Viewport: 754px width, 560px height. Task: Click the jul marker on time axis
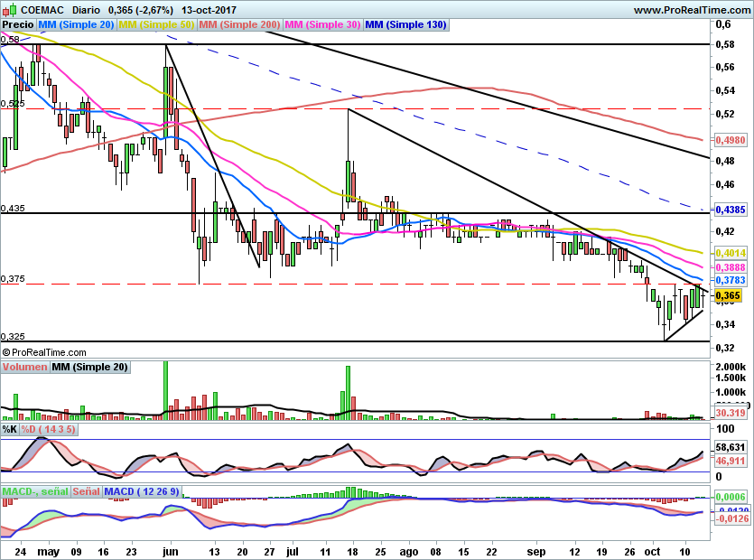[x=292, y=552]
